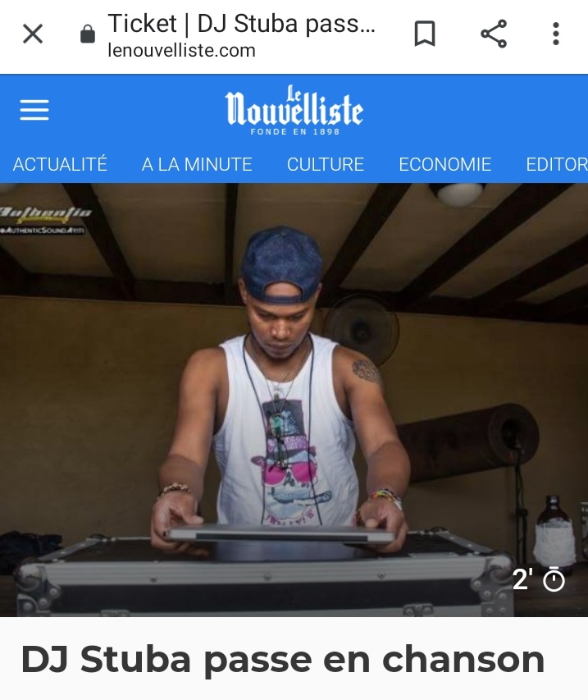Tap the page title Ticket | DJ Stuba
Viewport: 588px width, 700px height.
coord(241,24)
